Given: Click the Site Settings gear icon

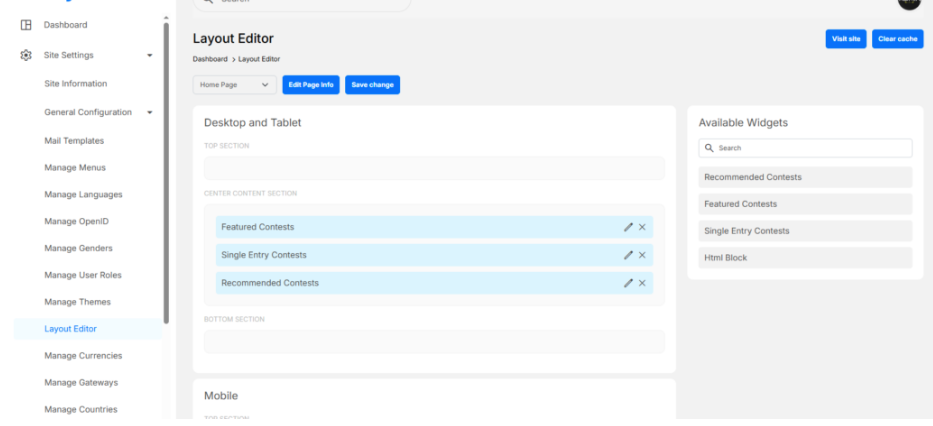Looking at the screenshot, I should [x=26, y=56].
